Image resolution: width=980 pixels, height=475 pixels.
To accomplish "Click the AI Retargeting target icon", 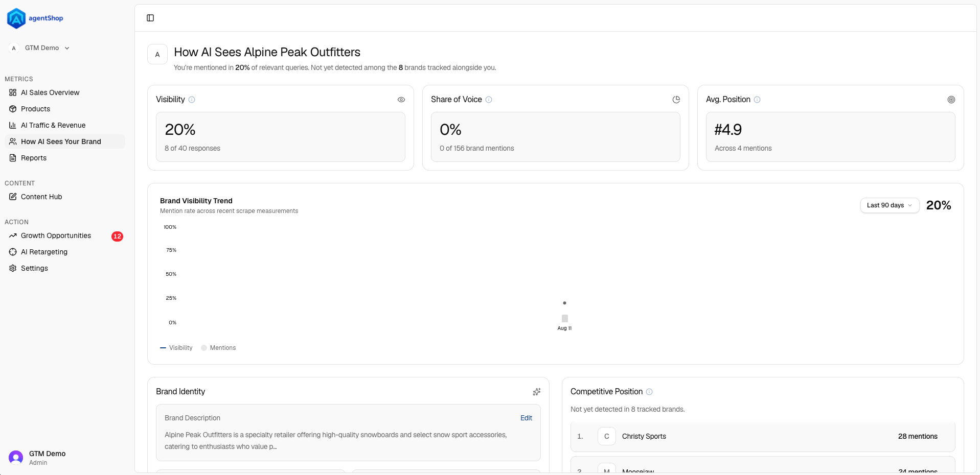I will point(13,252).
